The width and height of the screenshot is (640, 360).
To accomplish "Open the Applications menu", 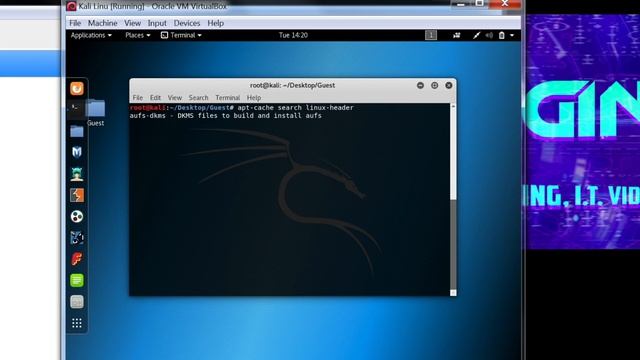I will pyautogui.click(x=91, y=35).
